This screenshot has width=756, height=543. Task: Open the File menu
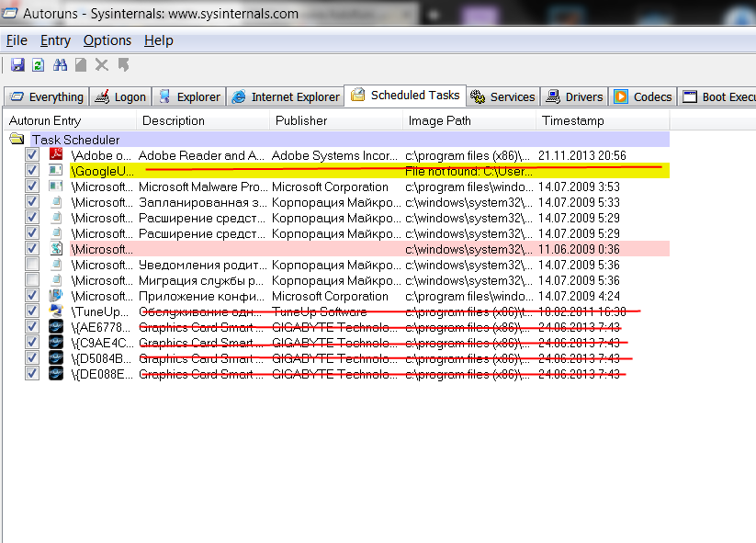click(x=17, y=40)
